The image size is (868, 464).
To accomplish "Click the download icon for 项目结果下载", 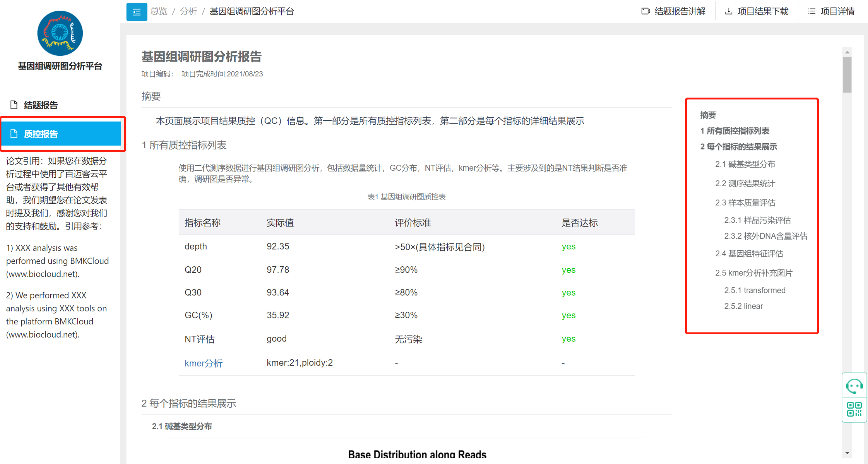I will tap(728, 11).
